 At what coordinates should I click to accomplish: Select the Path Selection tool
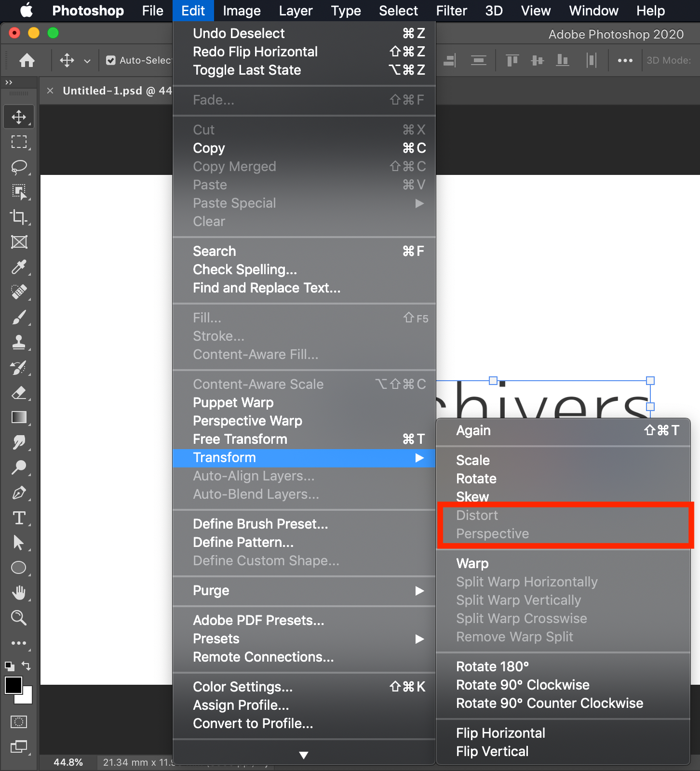pyautogui.click(x=19, y=543)
